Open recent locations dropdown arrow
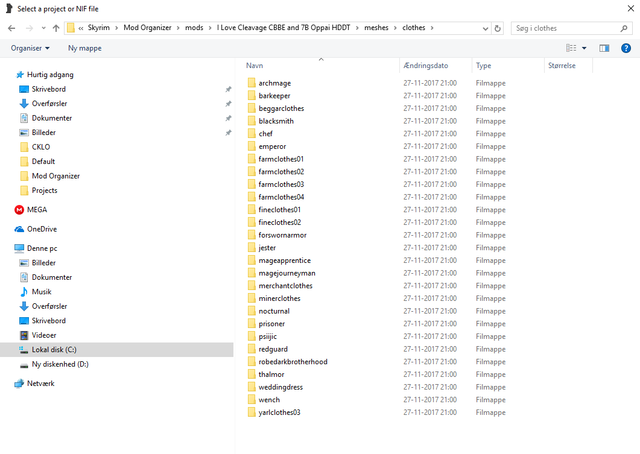 coord(43,28)
